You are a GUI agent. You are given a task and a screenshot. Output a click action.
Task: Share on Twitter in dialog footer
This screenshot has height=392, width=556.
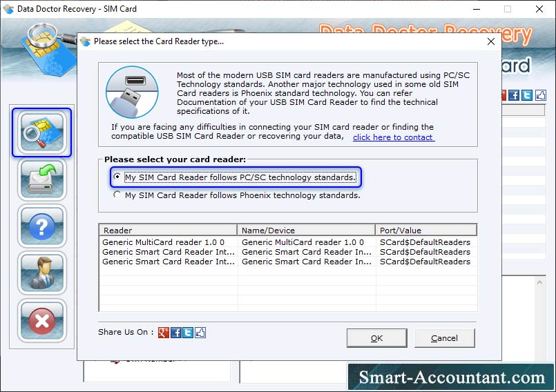[188, 333]
